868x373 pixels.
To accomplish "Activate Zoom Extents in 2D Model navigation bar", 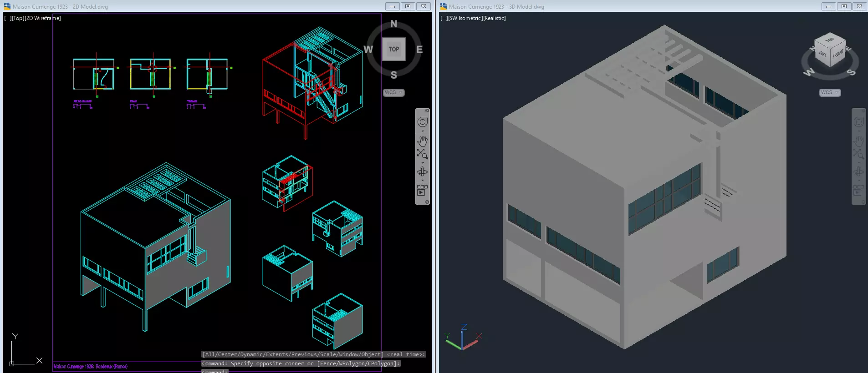I will (423, 154).
